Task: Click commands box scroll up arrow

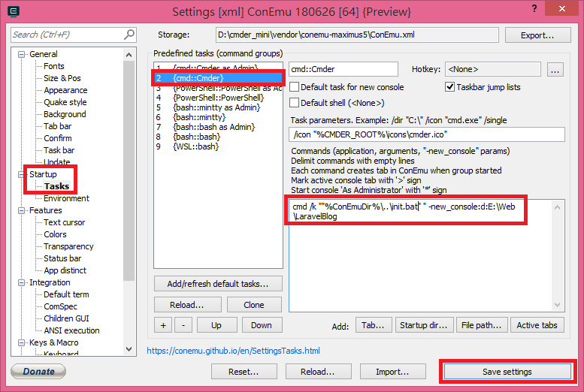Action: coord(557,207)
